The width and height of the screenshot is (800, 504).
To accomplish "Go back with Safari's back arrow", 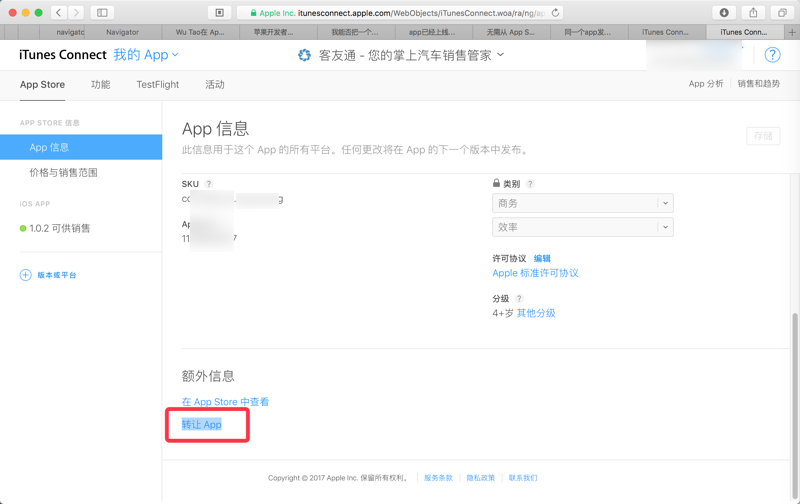I will coord(59,13).
